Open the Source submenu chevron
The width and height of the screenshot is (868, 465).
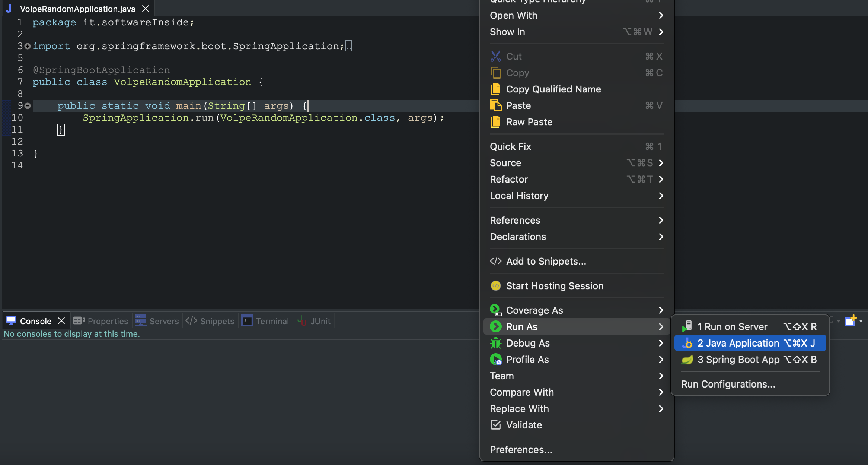661,163
